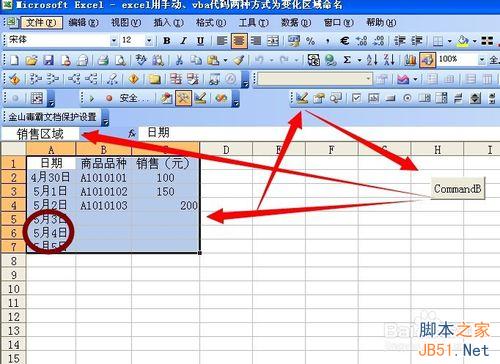The width and height of the screenshot is (500, 364).
Task: Click Trace Dependents auditing icon
Action: tap(74, 79)
